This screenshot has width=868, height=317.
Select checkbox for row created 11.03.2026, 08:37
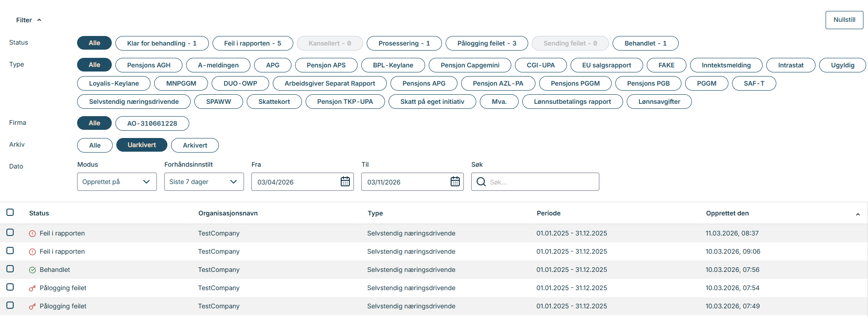click(10, 232)
